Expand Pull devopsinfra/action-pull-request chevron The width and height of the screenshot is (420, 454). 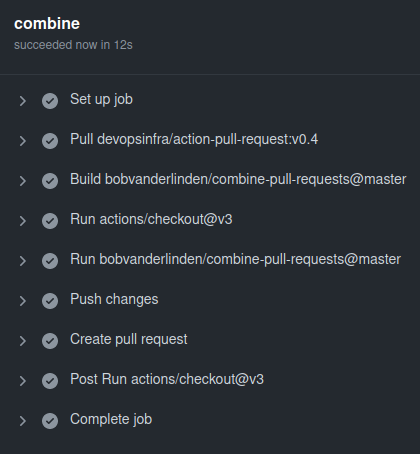23,141
